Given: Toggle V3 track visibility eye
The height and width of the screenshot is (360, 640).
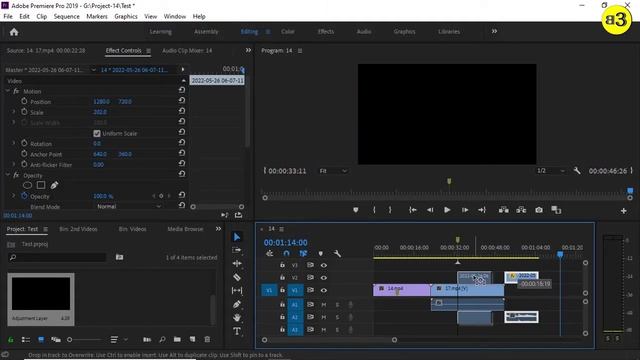Looking at the screenshot, I should click(x=324, y=265).
